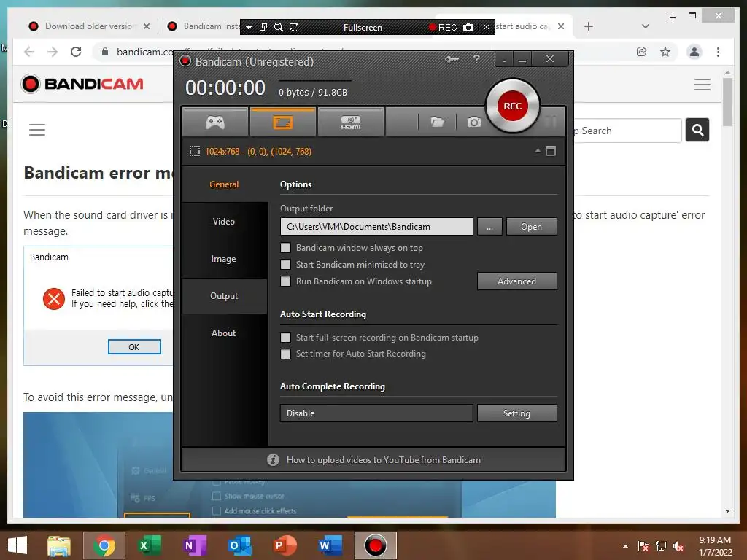Enable Run Bandicam on Windows startup
Viewport: 747px width, 560px height.
point(285,281)
